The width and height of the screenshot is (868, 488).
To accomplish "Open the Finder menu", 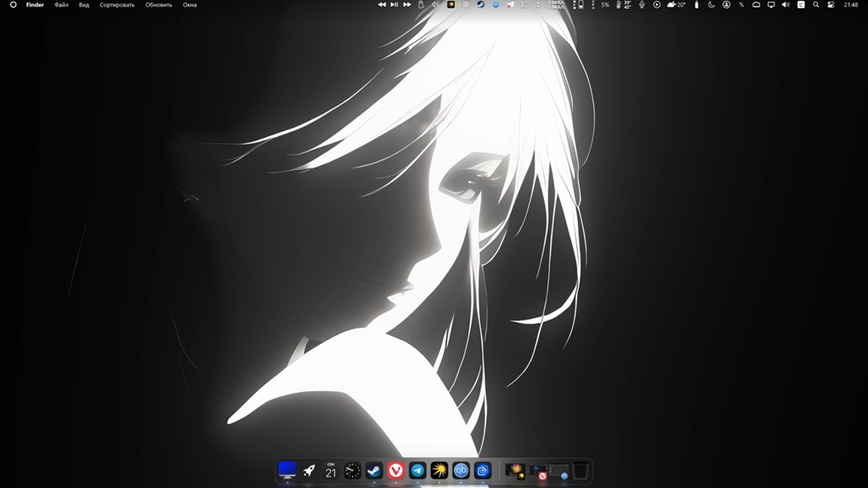I will [x=35, y=4].
